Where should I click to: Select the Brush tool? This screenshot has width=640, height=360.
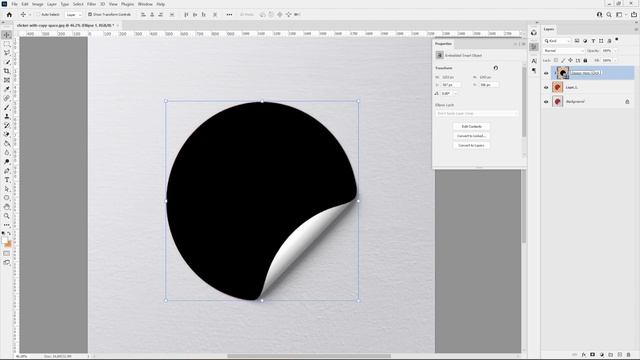point(7,107)
